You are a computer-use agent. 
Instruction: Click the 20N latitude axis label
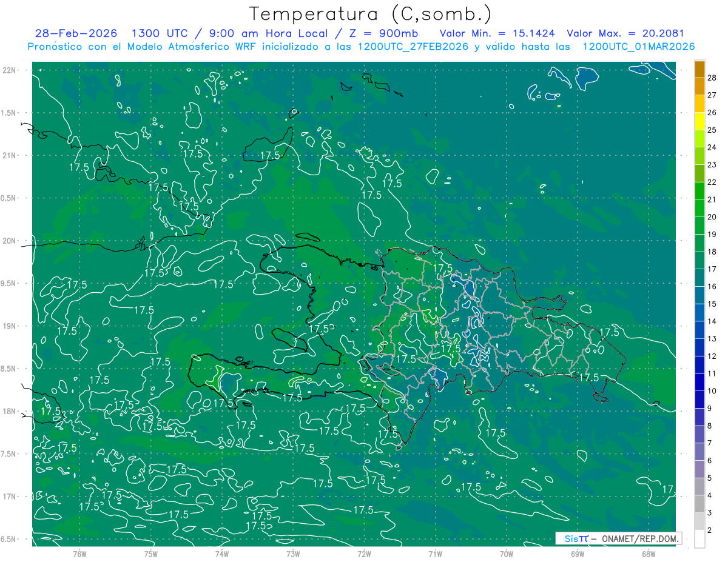10,241
